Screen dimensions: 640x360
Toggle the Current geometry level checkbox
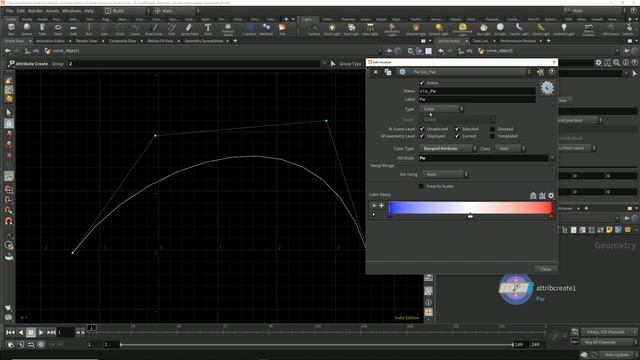click(x=457, y=136)
